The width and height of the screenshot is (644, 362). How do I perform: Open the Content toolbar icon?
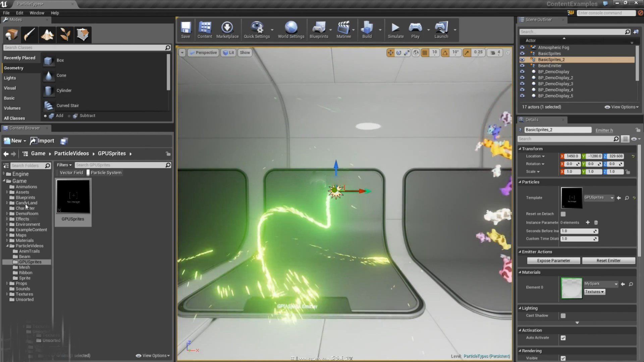[x=205, y=30]
